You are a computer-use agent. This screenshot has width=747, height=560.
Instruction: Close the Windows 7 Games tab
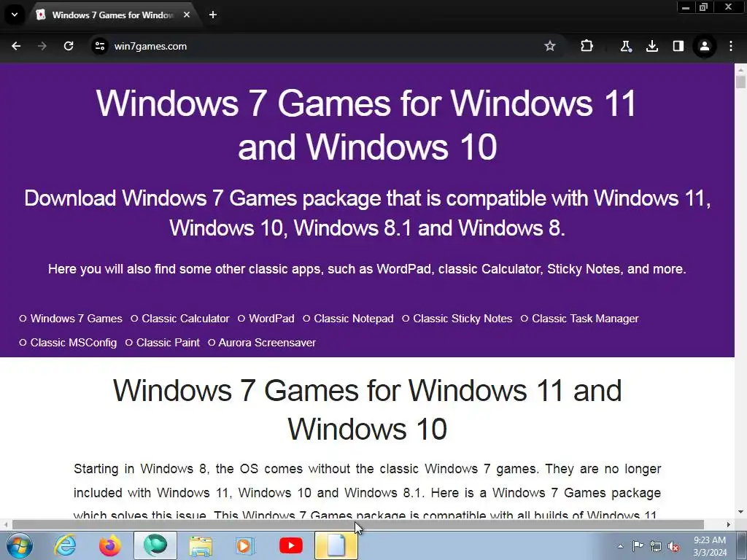click(x=187, y=15)
